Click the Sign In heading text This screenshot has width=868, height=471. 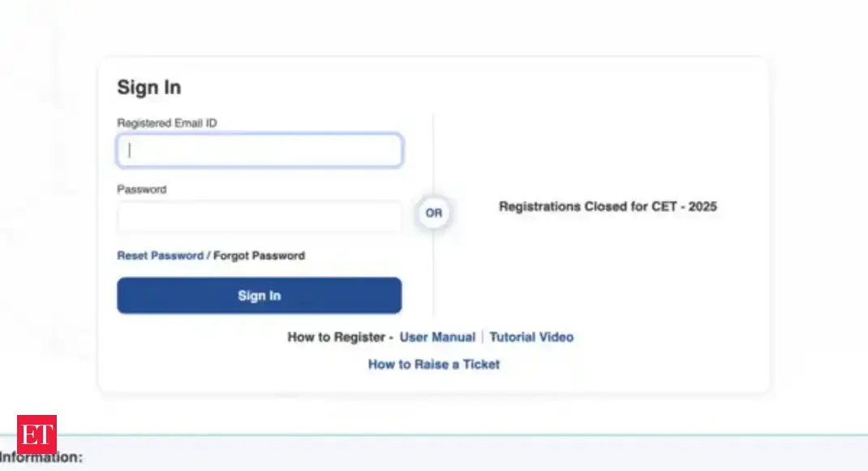point(149,88)
